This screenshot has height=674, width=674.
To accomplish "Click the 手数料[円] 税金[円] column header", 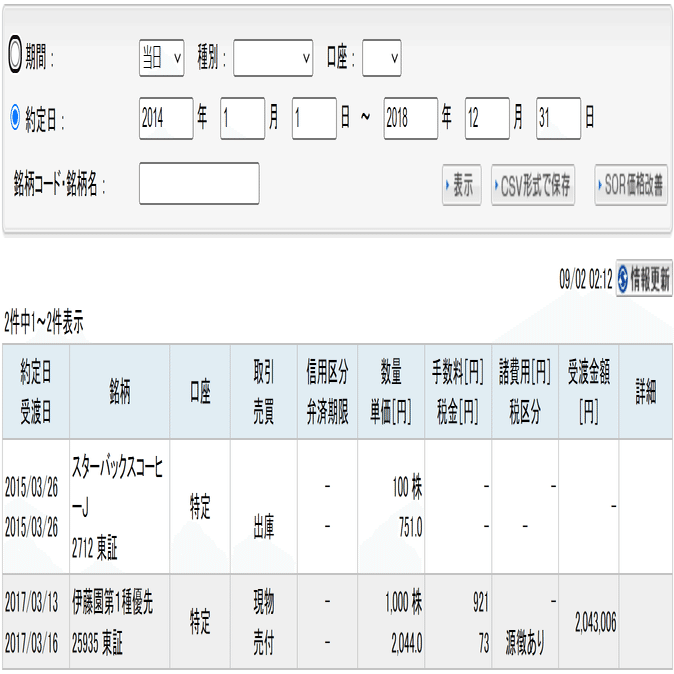I will [458, 392].
